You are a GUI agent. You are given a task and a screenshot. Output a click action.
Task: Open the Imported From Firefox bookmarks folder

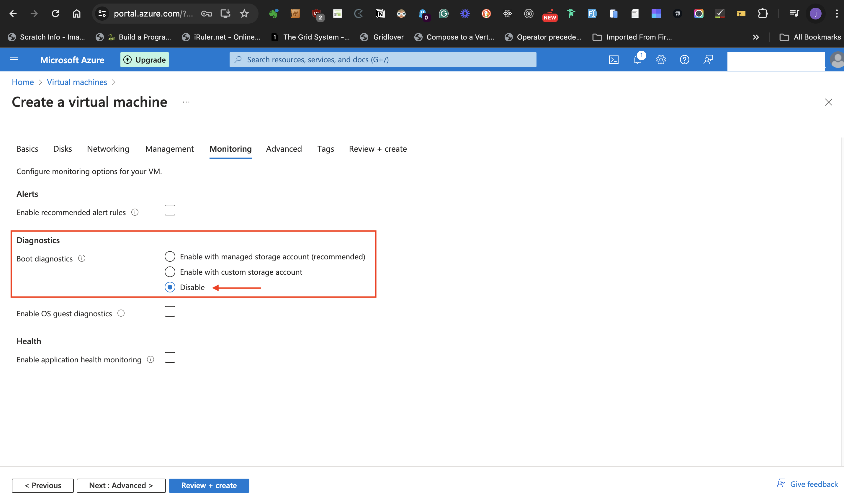point(632,37)
